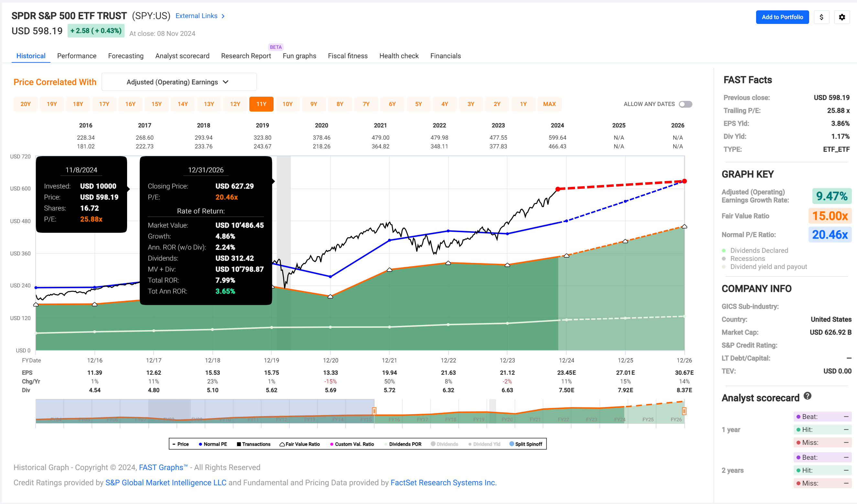This screenshot has height=504, width=857.
Task: Select the 10Y time range button
Action: [287, 104]
